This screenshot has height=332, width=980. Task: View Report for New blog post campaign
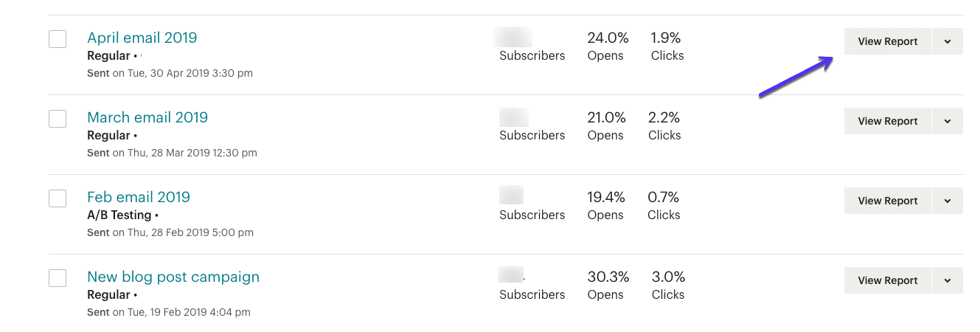pyautogui.click(x=887, y=280)
